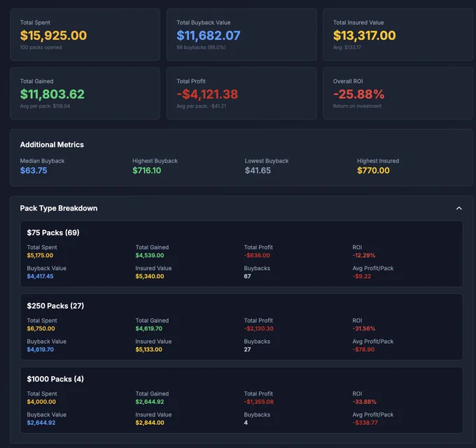The width and height of the screenshot is (476, 448).
Task: Select the Median Buyback $63.75 value
Action: (x=34, y=171)
